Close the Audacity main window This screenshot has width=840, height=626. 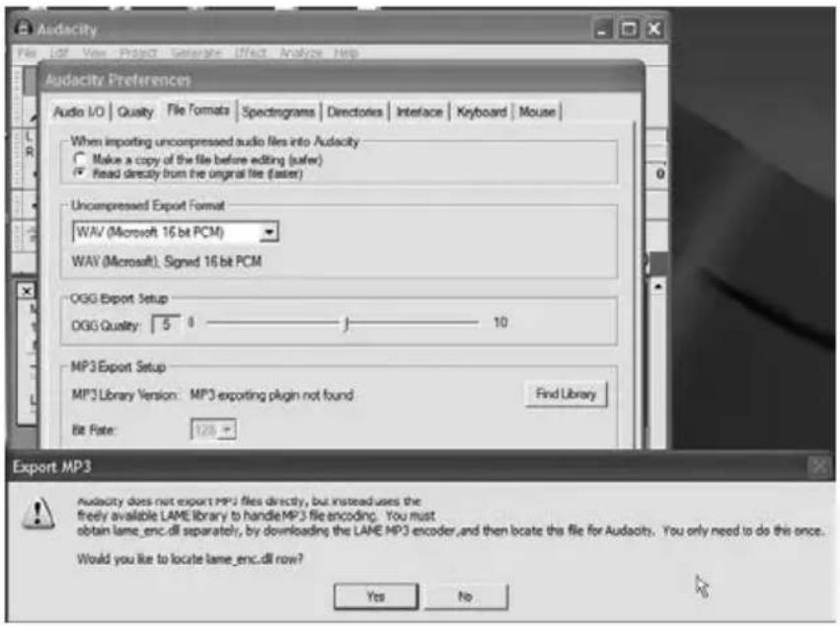(653, 29)
